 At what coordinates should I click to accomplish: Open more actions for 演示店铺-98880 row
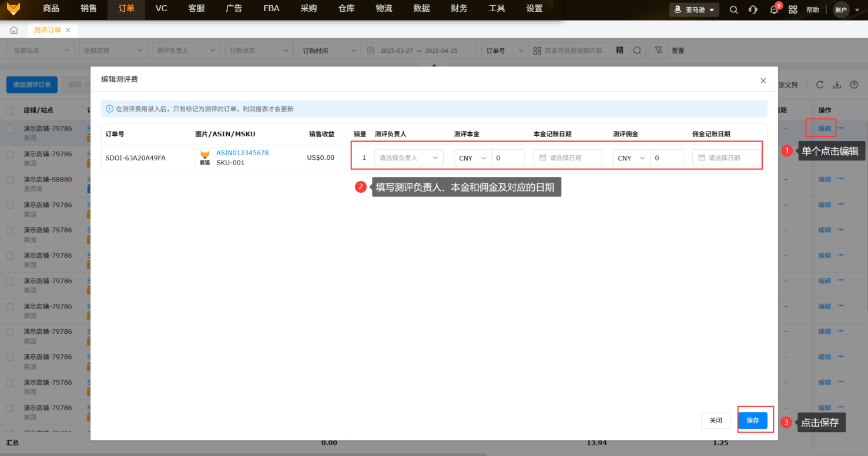[x=841, y=179]
